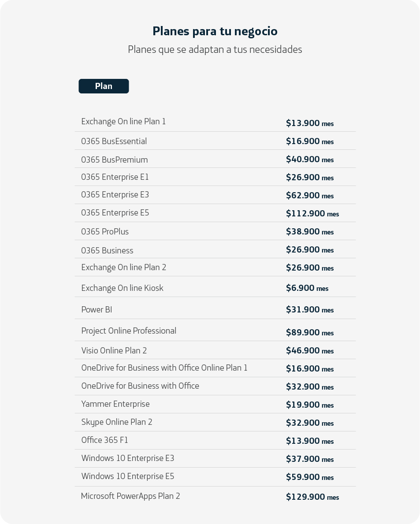This screenshot has height=524, width=420.
Task: Choose the O365 BusPremium plan
Action: coord(215,159)
